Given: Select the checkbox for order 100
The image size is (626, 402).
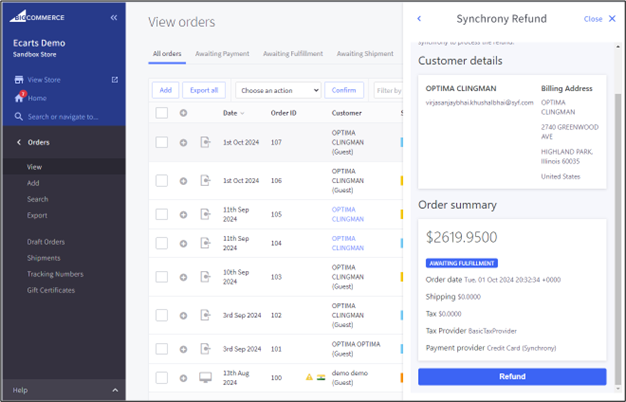Looking at the screenshot, I should pyautogui.click(x=162, y=378).
